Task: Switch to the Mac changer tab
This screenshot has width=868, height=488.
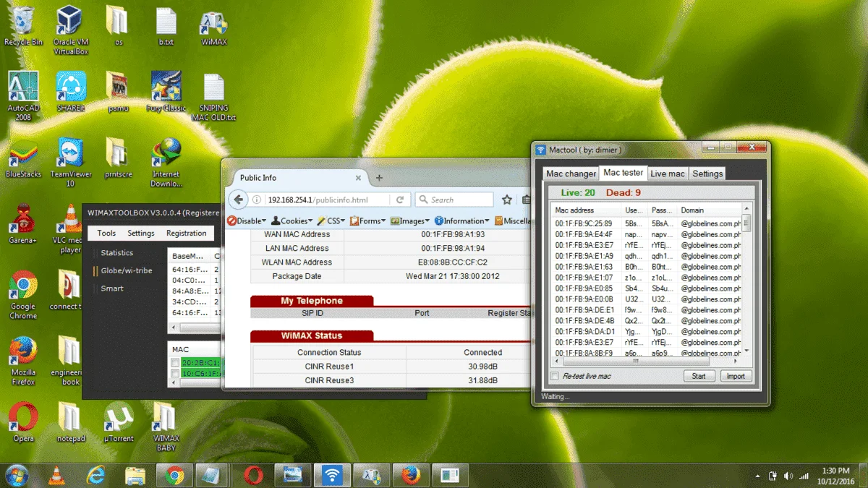Action: [x=571, y=174]
